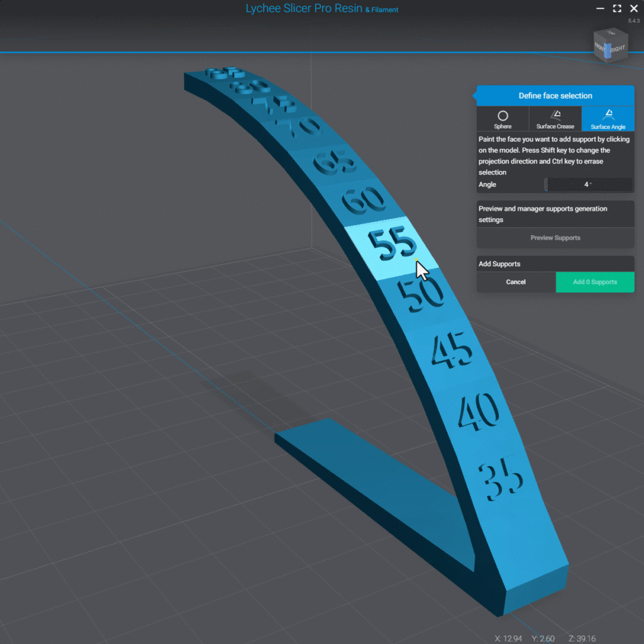The width and height of the screenshot is (644, 644).
Task: Select the Sphere selection tool
Action: 502,119
